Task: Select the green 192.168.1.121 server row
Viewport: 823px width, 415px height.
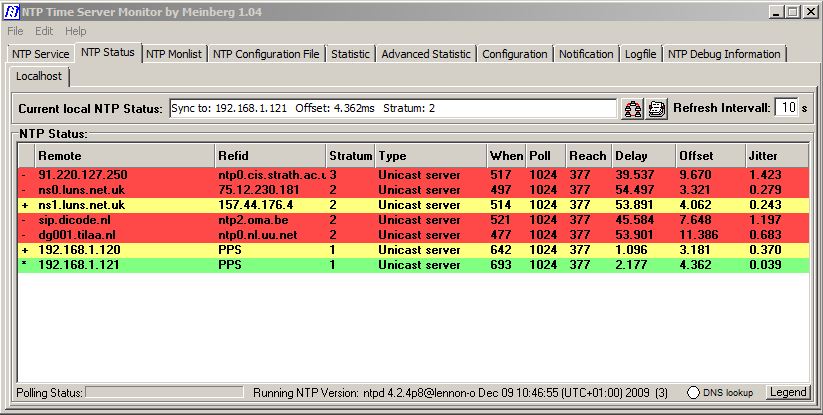Action: pos(414,265)
